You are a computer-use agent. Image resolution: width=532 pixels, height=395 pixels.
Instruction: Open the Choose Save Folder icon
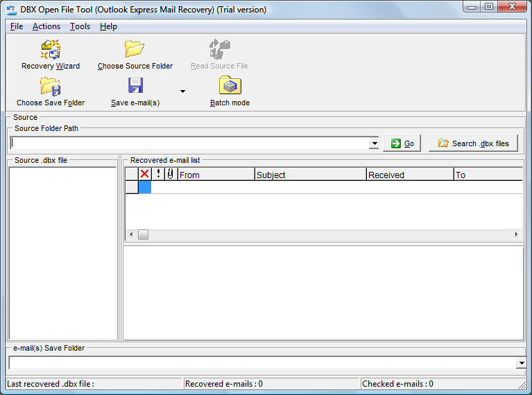point(50,86)
